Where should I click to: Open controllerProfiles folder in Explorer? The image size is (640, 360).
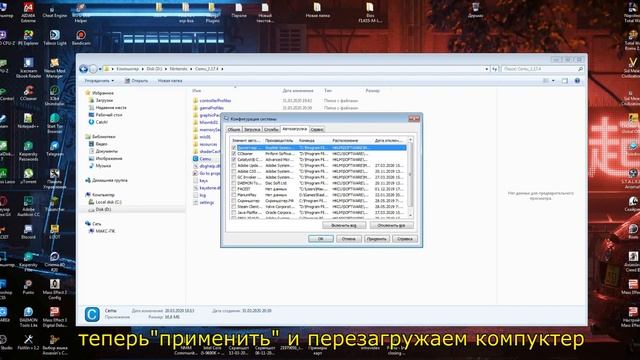(x=212, y=100)
